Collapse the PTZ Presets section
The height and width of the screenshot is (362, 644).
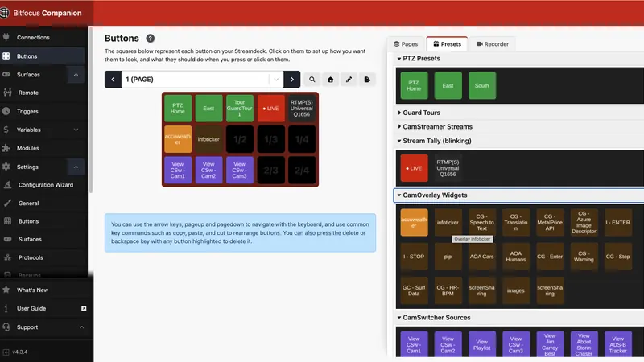tap(421, 58)
